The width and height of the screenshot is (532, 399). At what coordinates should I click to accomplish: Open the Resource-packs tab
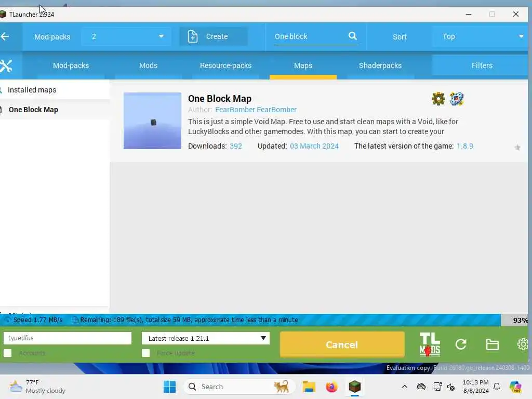tap(225, 65)
